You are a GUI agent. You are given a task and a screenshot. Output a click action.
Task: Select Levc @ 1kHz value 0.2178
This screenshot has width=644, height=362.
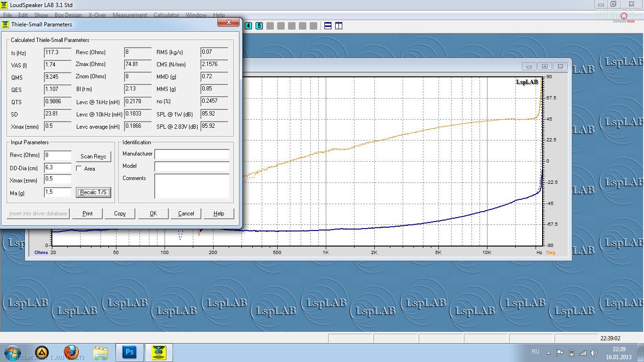click(138, 101)
